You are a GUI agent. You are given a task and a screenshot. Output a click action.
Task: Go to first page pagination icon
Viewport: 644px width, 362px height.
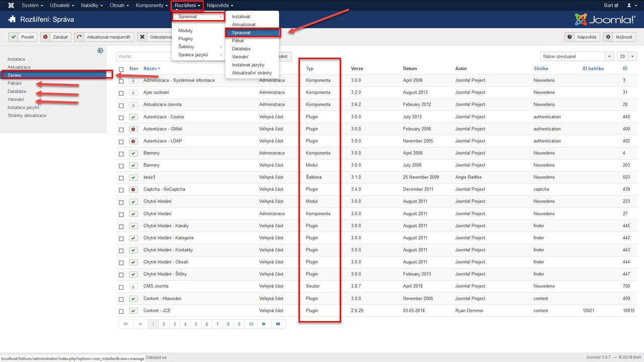[x=126, y=324]
